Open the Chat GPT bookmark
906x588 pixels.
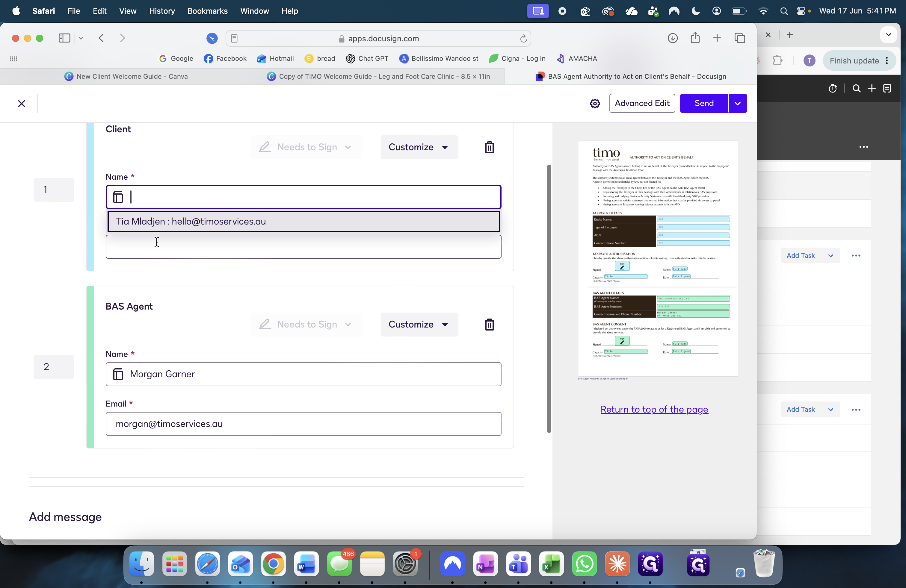tap(367, 59)
